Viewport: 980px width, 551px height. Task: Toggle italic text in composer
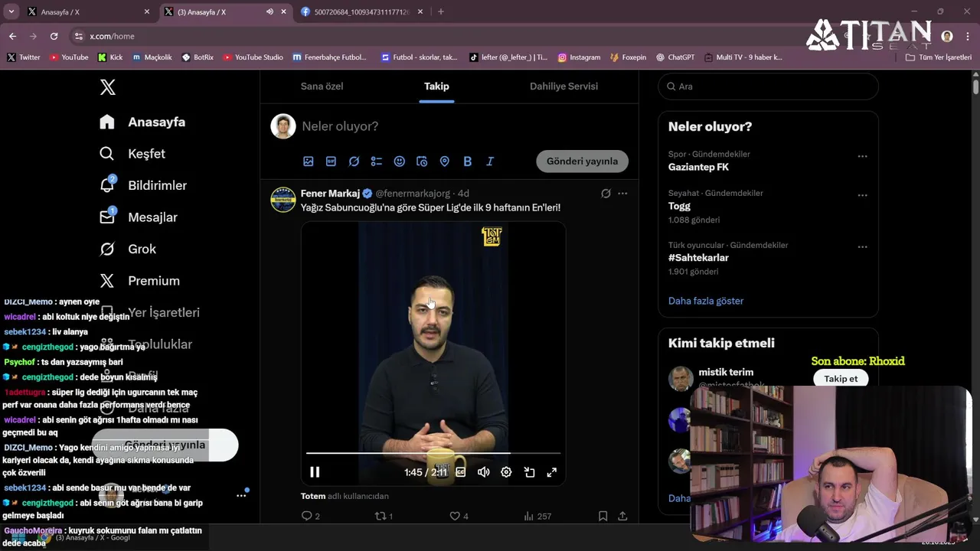490,161
